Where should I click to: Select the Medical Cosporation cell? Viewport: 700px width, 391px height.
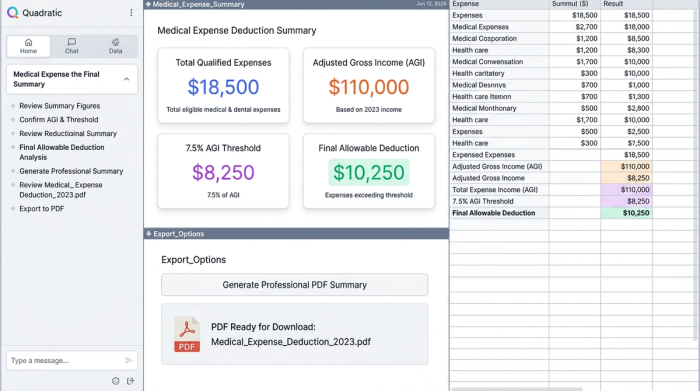(499, 38)
